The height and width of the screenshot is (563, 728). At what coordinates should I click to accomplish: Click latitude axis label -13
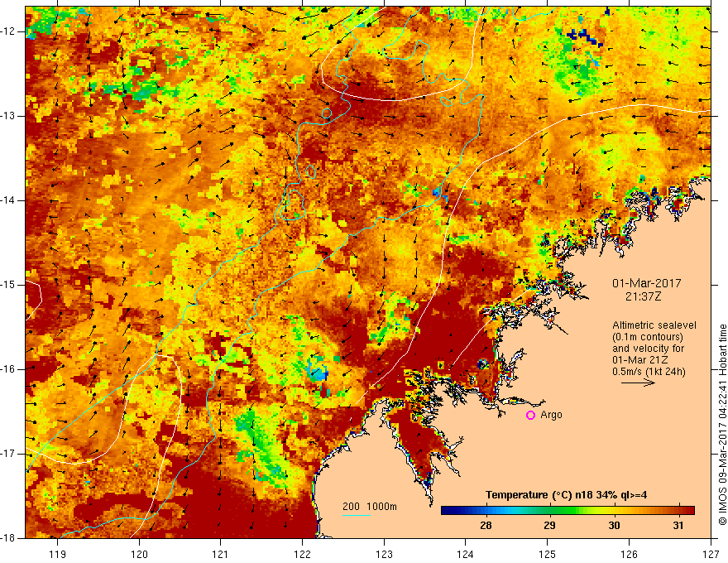[x=9, y=116]
